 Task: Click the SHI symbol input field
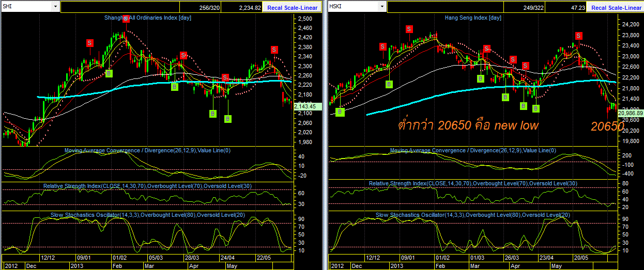pos(27,7)
